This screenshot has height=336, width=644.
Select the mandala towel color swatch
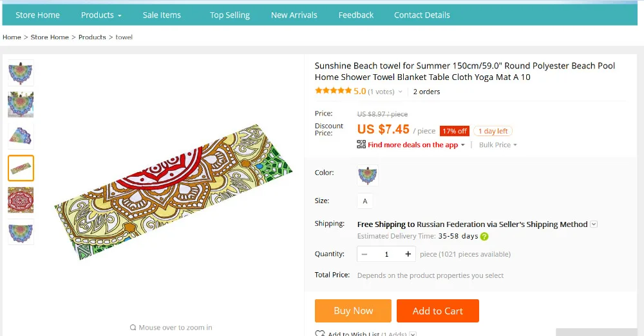click(368, 175)
